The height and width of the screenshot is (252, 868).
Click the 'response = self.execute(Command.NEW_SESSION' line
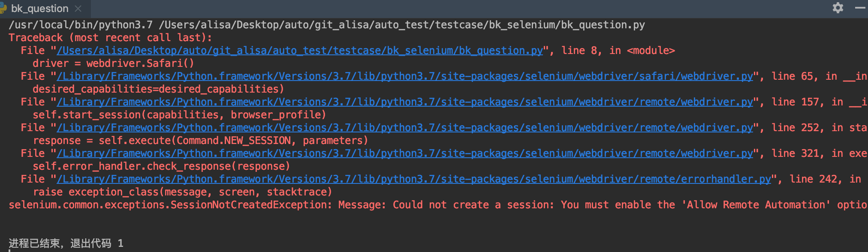[200, 141]
